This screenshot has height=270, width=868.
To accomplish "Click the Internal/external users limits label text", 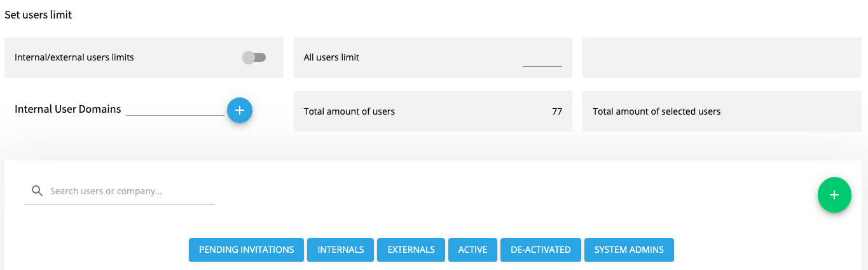I will (x=74, y=57).
